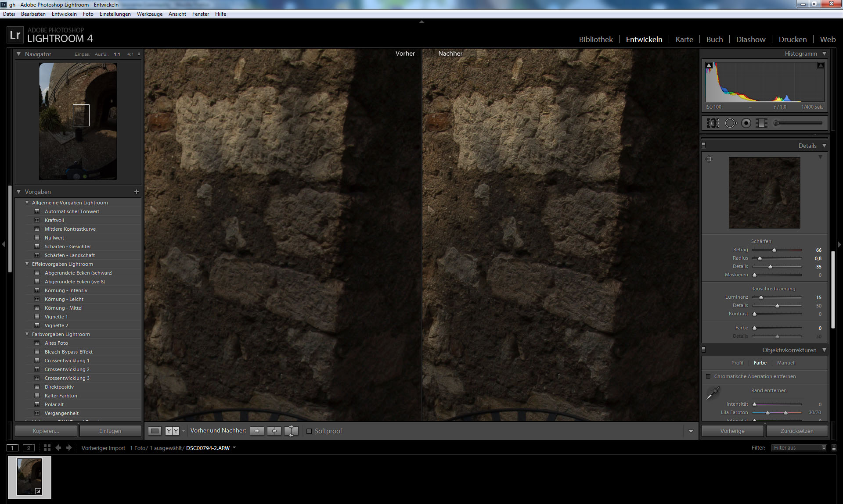Image resolution: width=843 pixels, height=504 pixels.
Task: Open the Werkzeuge menu
Action: click(x=149, y=14)
